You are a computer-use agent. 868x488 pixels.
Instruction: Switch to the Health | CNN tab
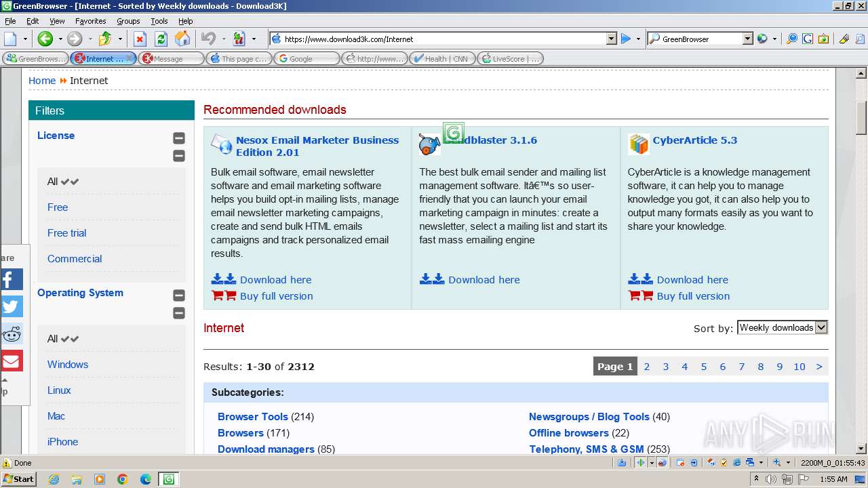(x=442, y=58)
